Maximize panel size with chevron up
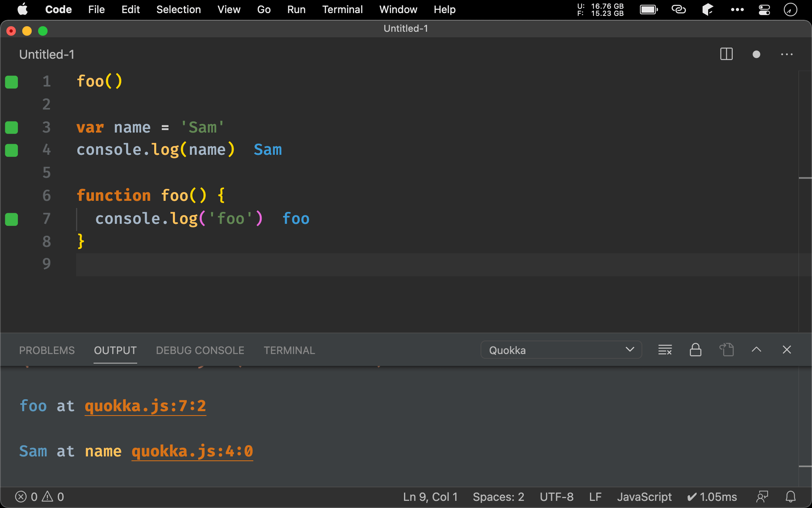Screen dimensions: 812x508 coord(756,350)
